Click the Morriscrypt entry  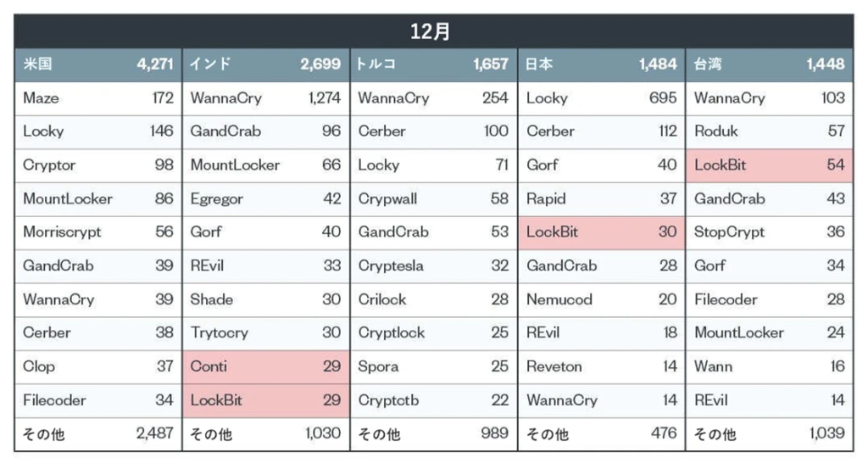click(63, 232)
